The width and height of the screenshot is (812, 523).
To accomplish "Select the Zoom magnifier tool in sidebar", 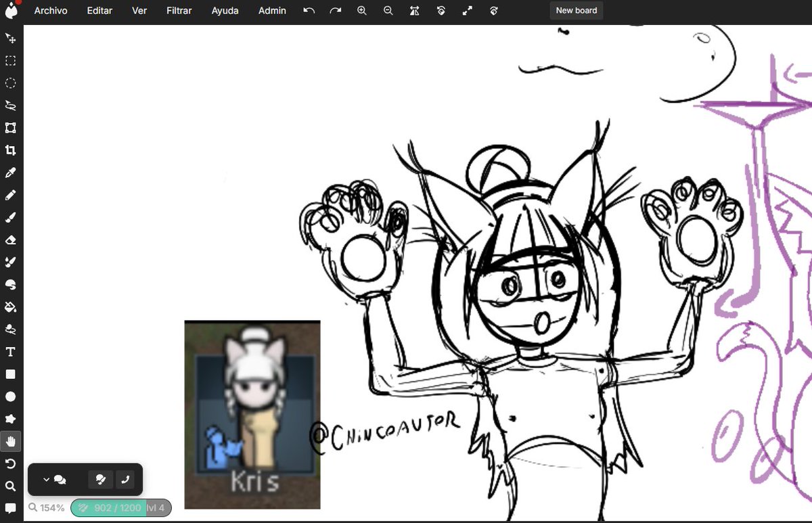I will click(11, 486).
